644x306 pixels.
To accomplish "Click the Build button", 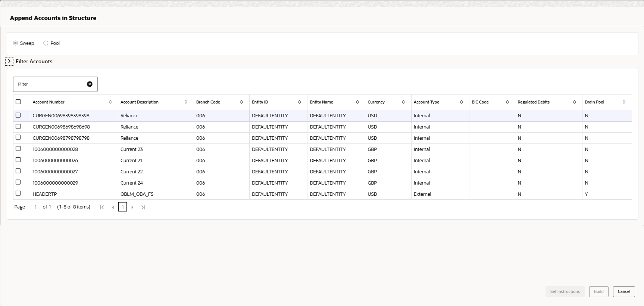I will [599, 291].
